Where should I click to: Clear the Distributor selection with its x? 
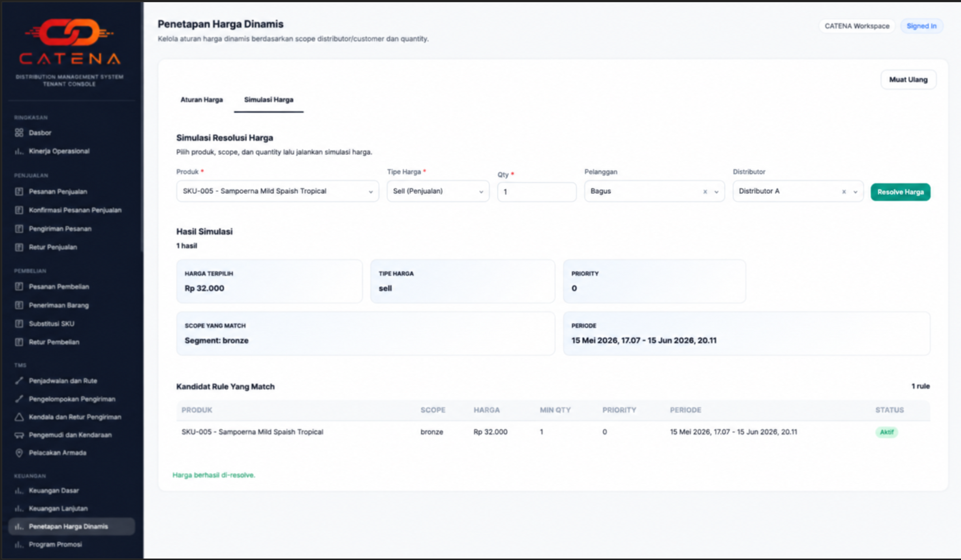(844, 192)
